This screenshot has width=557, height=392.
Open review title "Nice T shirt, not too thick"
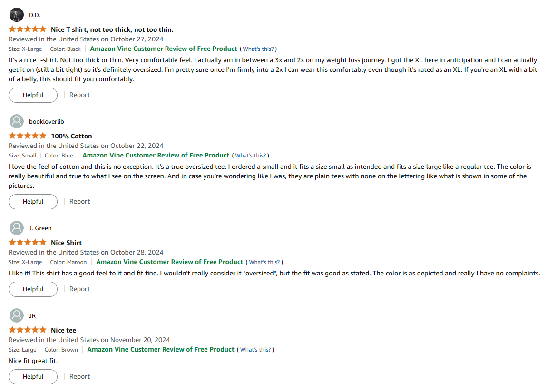click(112, 29)
